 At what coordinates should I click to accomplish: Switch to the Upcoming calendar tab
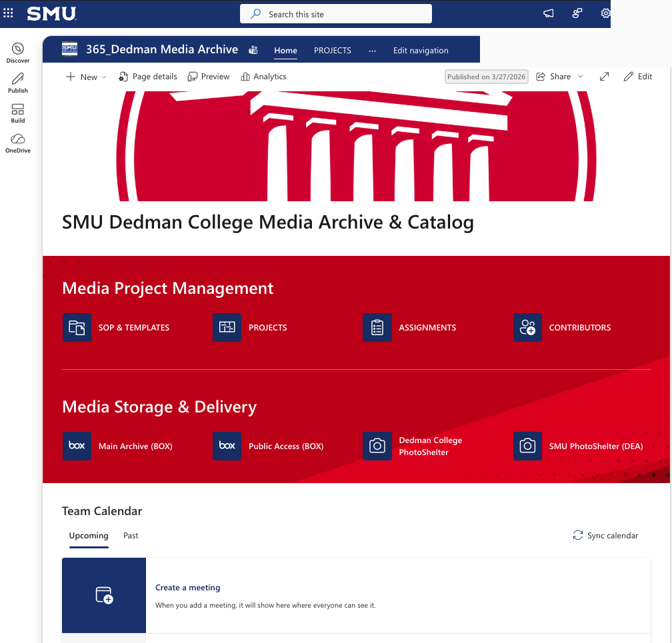pyautogui.click(x=89, y=536)
